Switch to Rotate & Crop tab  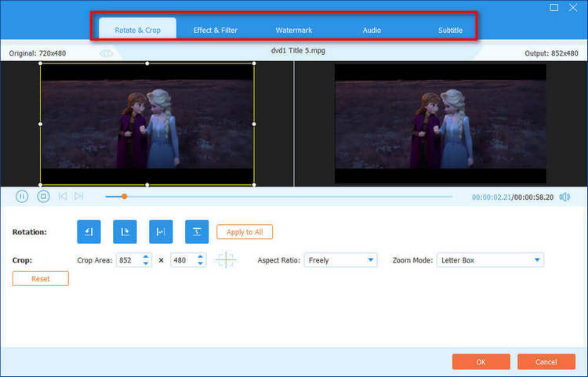coord(138,30)
